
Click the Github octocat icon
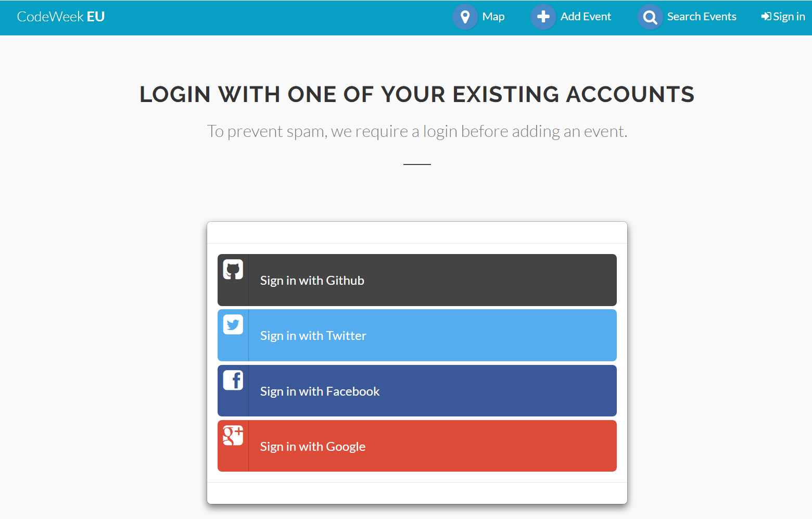coord(233,270)
